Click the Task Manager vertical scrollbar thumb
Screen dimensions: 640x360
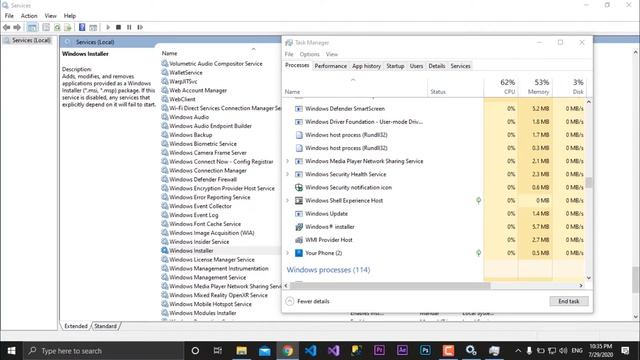tap(588, 182)
